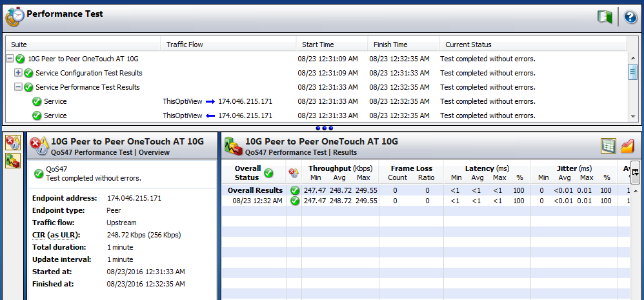
Task: Click the error status column header icon
Action: coord(294,173)
